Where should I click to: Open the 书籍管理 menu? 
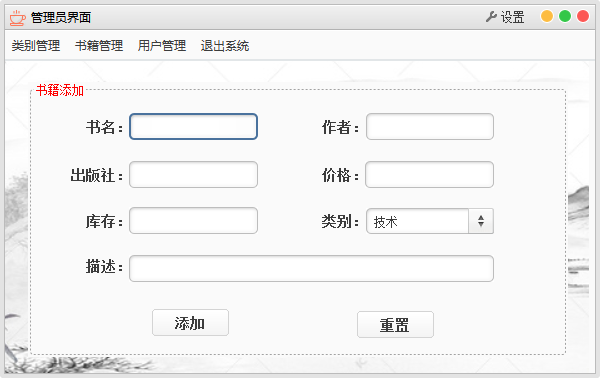point(99,46)
